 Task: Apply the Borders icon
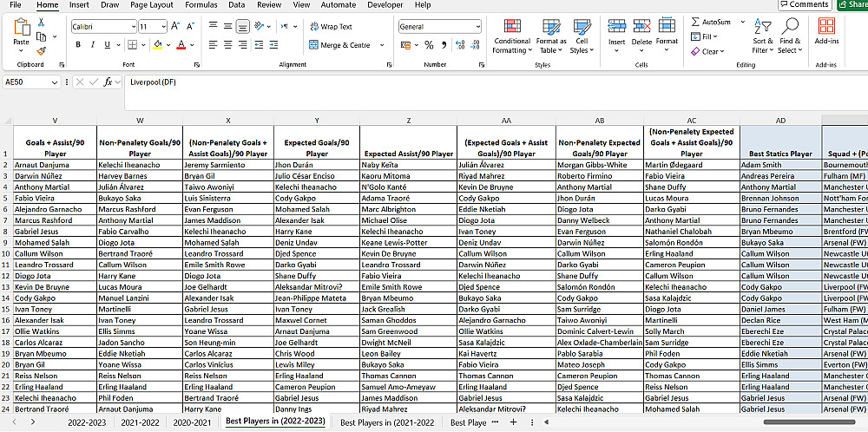(x=132, y=45)
